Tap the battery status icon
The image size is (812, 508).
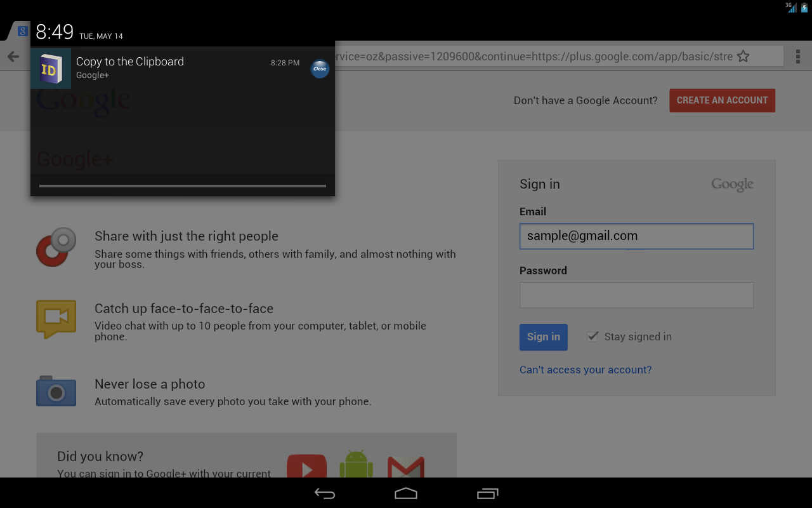pyautogui.click(x=804, y=8)
